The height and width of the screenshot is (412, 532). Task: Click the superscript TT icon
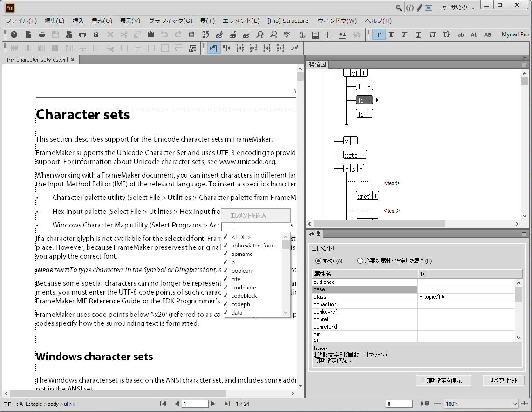point(433,34)
